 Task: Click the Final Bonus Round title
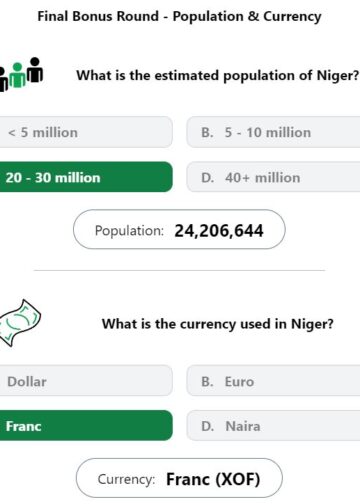179,16
